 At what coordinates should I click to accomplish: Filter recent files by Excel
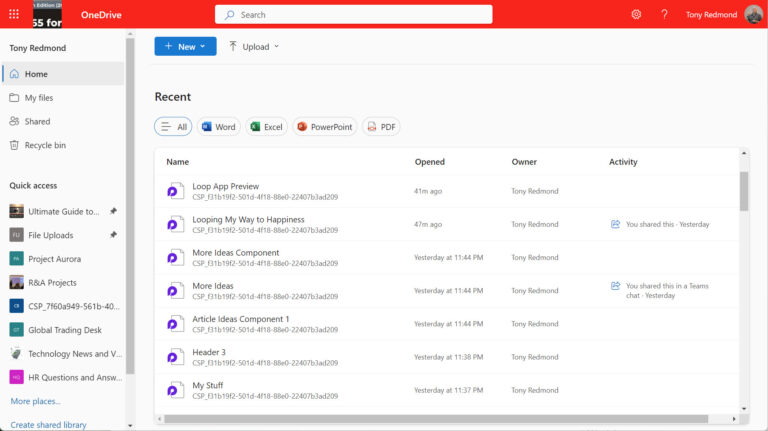(266, 127)
